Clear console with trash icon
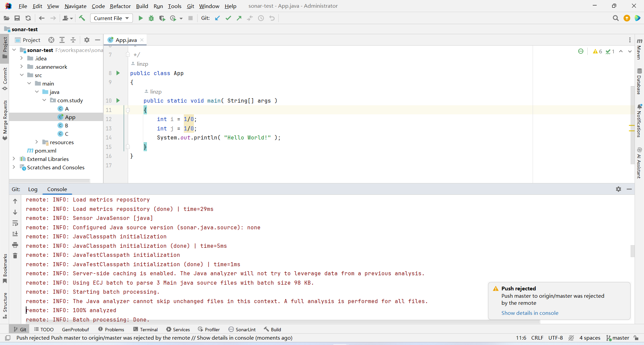 (x=15, y=256)
